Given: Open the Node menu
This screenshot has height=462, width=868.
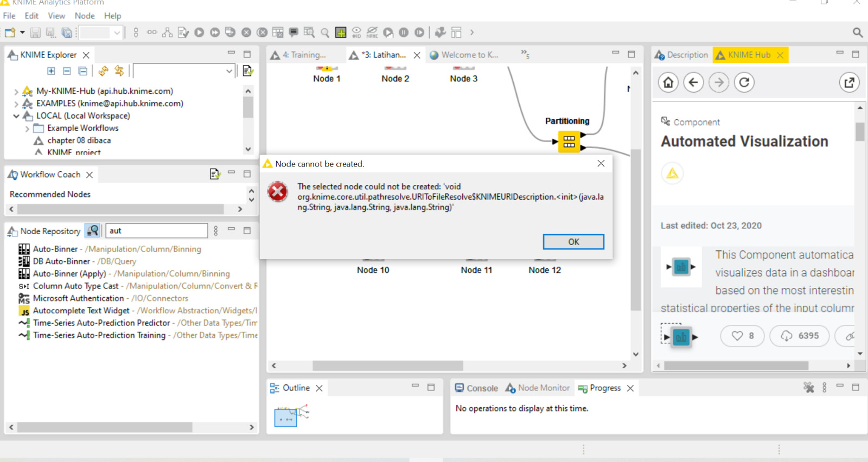Looking at the screenshot, I should click(x=85, y=16).
